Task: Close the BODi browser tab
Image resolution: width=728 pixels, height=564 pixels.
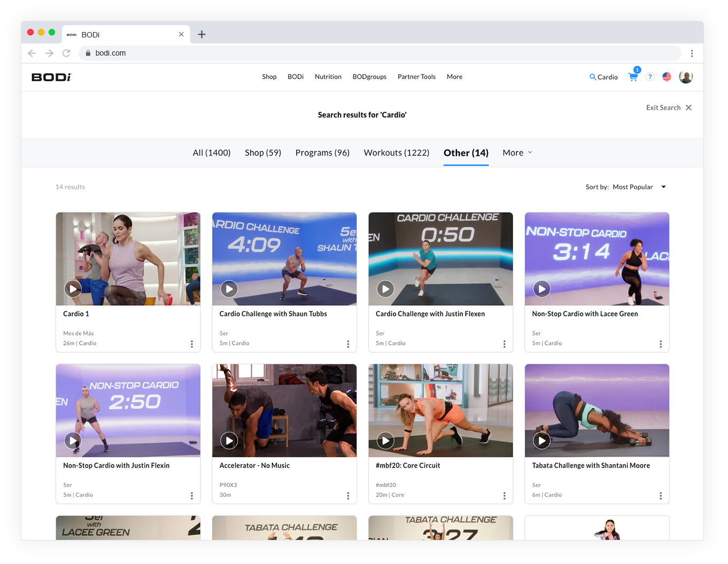Action: click(x=181, y=34)
